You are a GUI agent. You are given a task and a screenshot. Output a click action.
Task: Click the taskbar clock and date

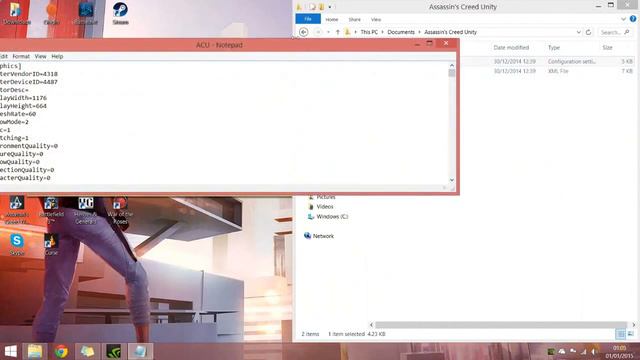pos(619,352)
